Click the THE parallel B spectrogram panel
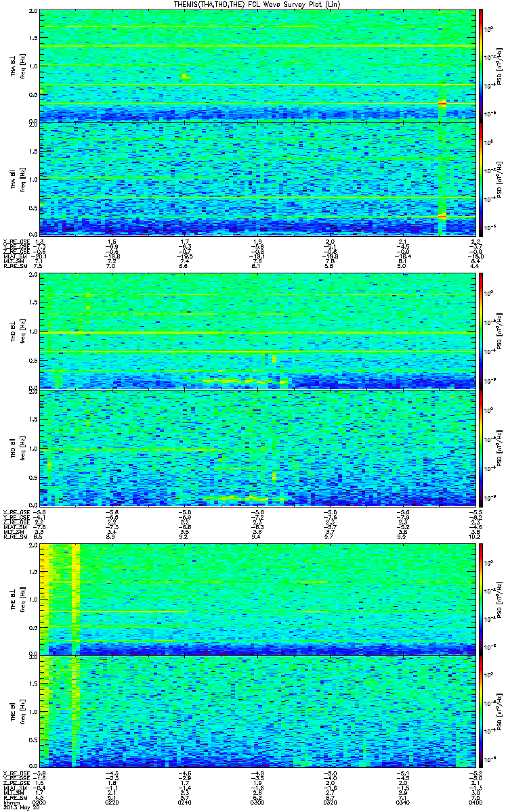This screenshot has width=508, height=812. [258, 711]
